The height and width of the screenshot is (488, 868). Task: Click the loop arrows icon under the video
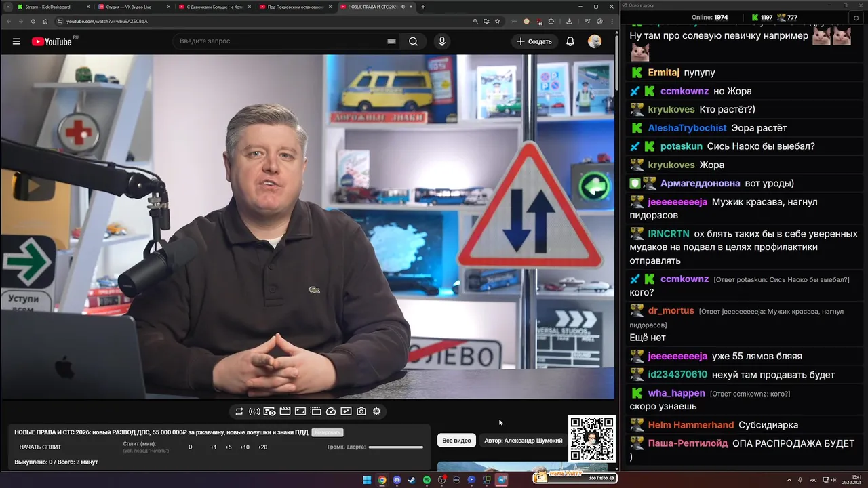(x=239, y=411)
